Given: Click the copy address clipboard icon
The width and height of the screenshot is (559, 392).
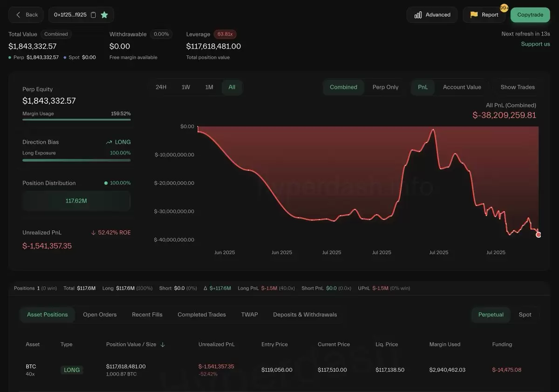Looking at the screenshot, I should pos(93,15).
